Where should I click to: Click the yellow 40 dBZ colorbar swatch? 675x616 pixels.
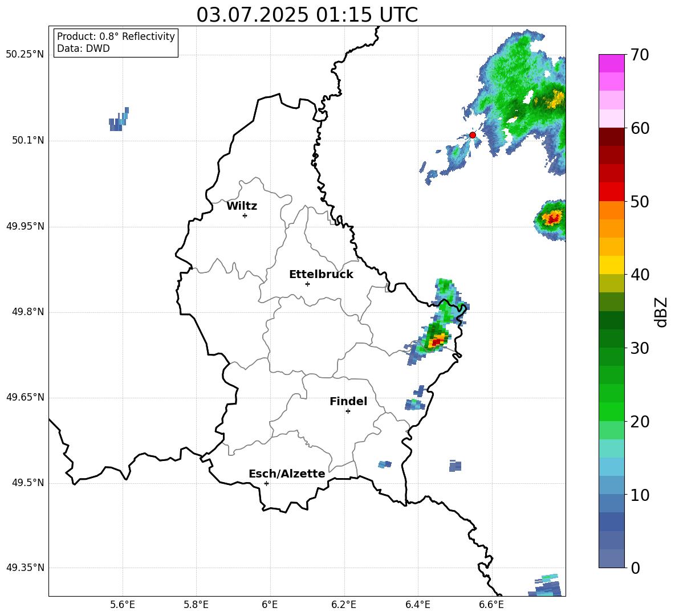611,265
